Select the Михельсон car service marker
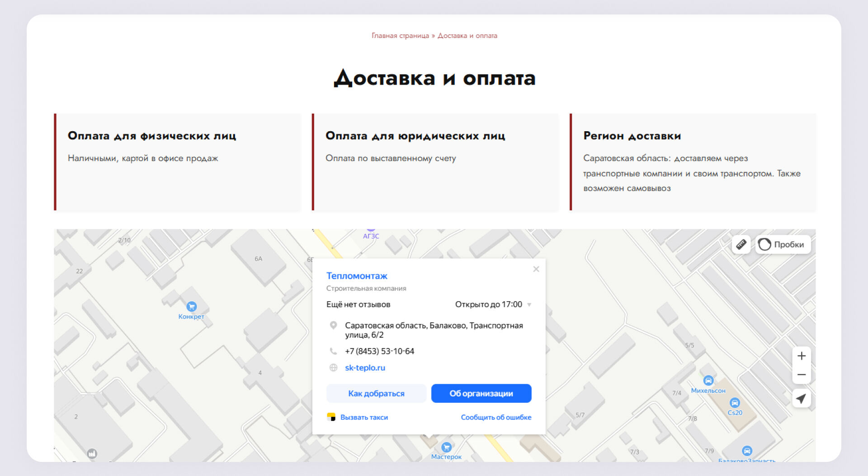The height and width of the screenshot is (476, 868). (x=708, y=381)
